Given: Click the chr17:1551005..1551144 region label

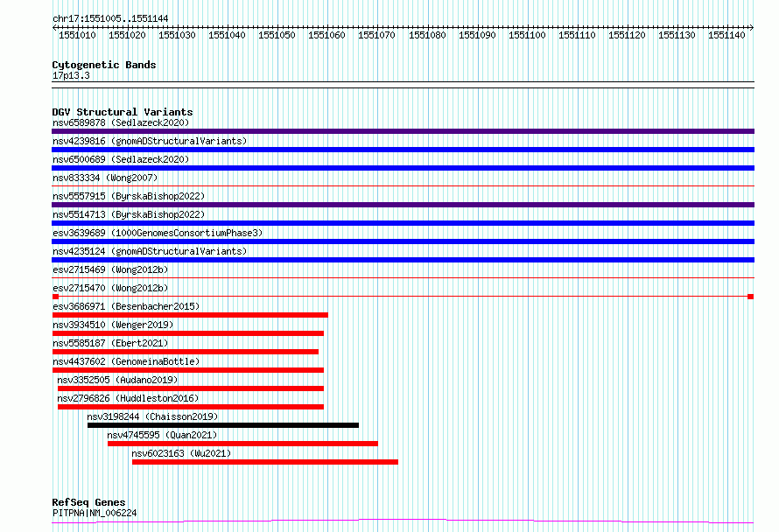Looking at the screenshot, I should (110, 18).
